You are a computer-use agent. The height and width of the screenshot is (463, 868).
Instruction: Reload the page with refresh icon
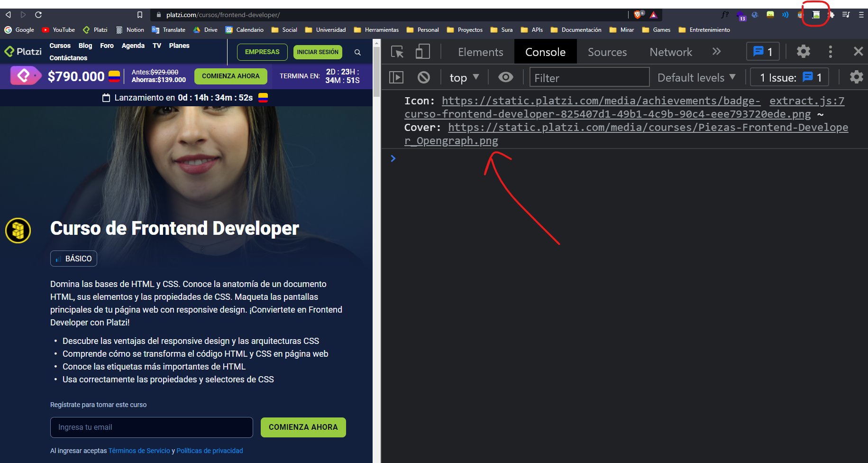pos(38,15)
